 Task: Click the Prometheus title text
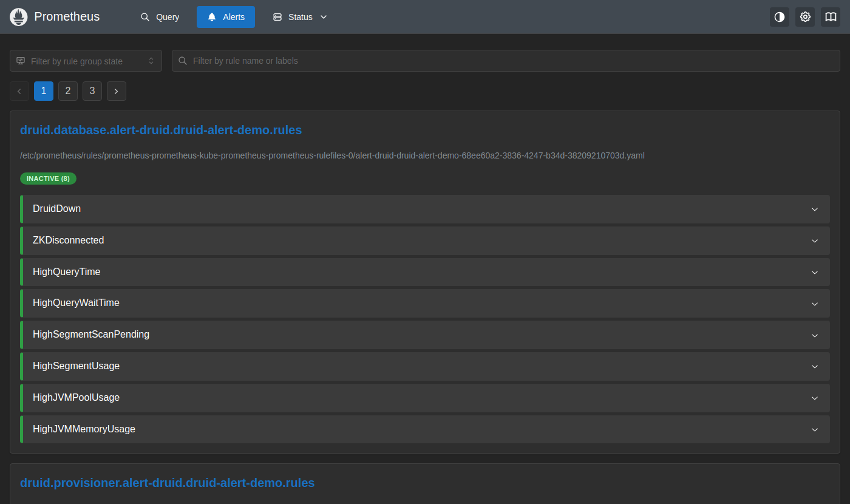pos(67,17)
